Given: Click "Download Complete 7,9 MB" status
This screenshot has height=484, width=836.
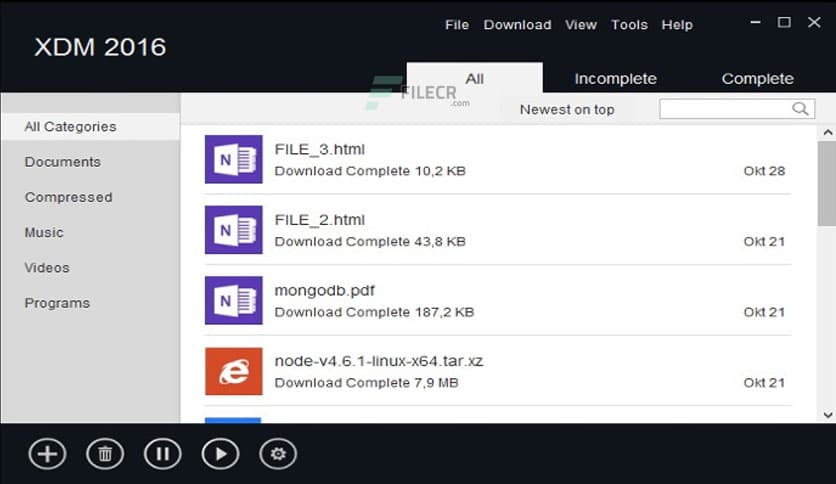Looking at the screenshot, I should pos(366,382).
